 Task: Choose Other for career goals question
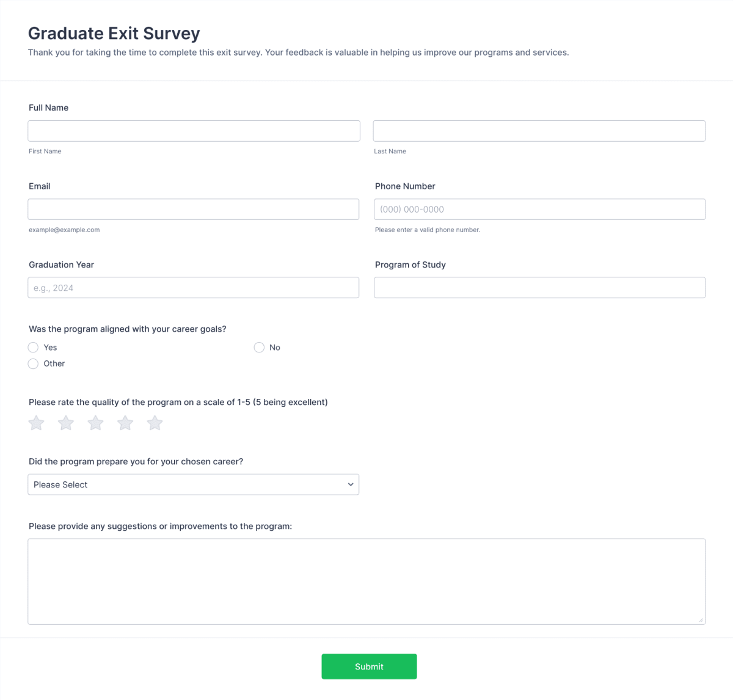pos(33,363)
